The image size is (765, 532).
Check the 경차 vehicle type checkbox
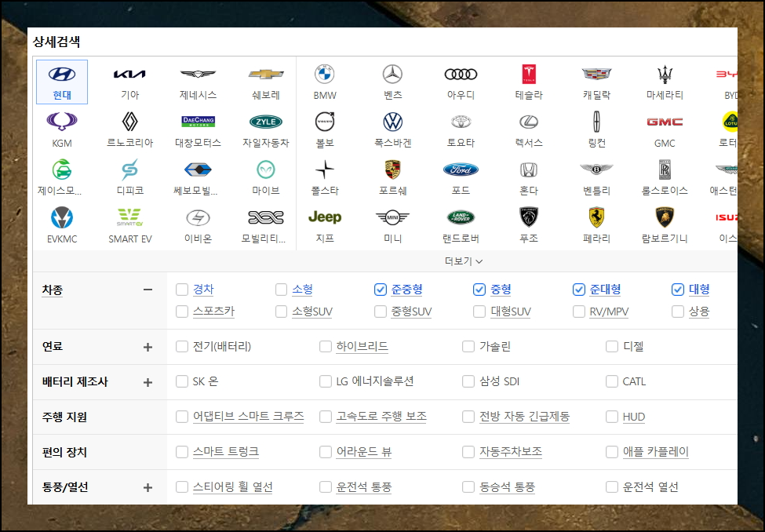(x=182, y=290)
